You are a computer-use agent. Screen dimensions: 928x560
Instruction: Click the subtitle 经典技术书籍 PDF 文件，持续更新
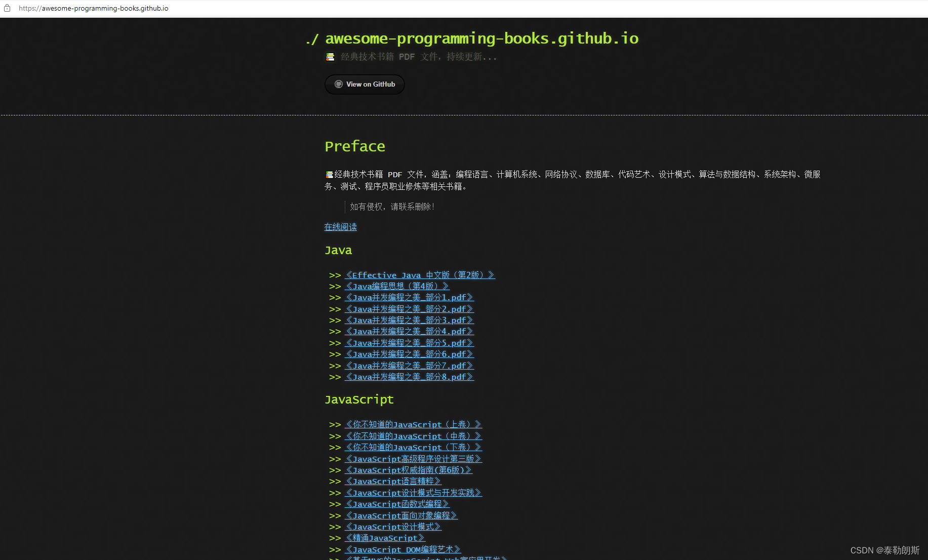(x=419, y=57)
